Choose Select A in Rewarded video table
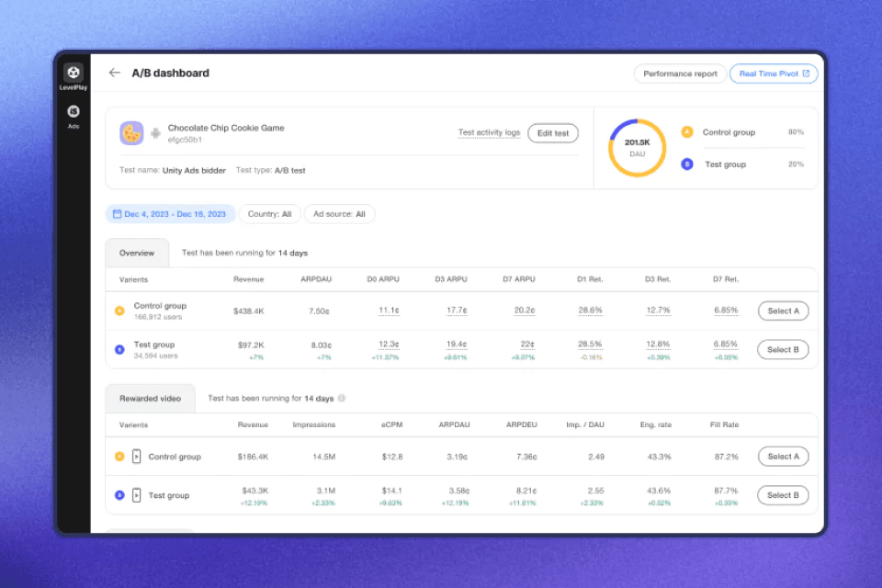The width and height of the screenshot is (882, 588). click(x=783, y=457)
